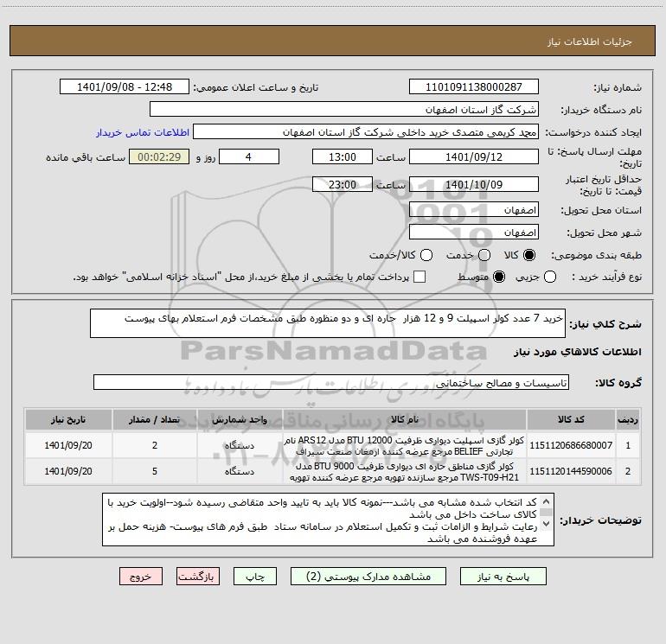Click the ARS12 split cooler item name
Image resolution: width=666 pixels, height=644 pixels.
405,445
